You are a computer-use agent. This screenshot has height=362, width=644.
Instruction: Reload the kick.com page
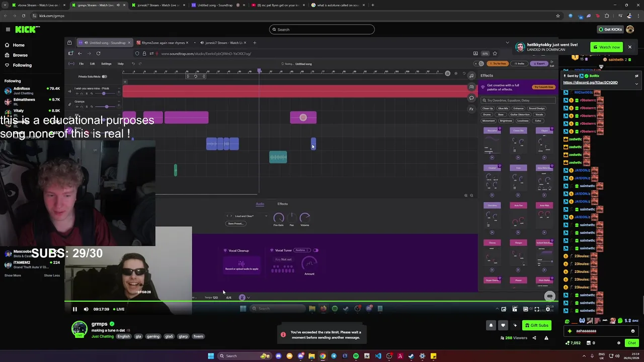pyautogui.click(x=23, y=16)
